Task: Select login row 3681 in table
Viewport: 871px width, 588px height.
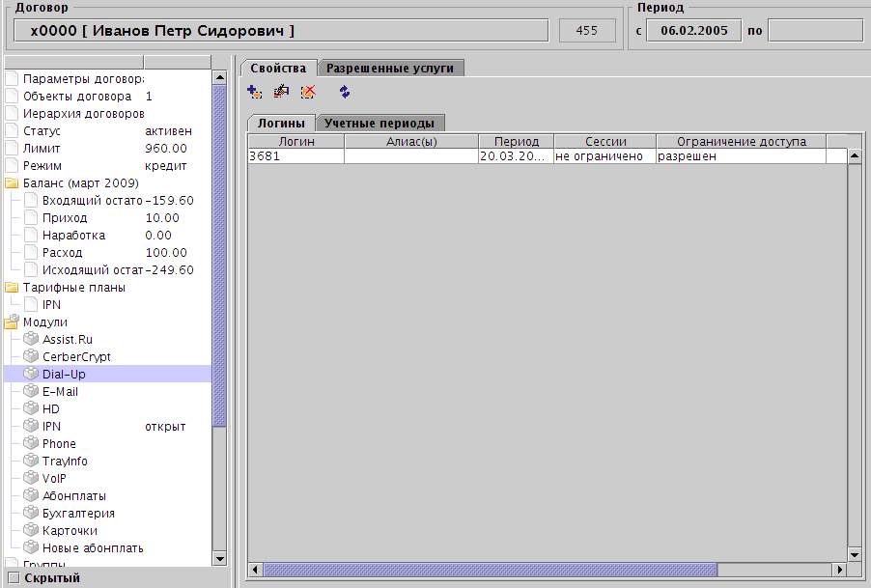Action: click(295, 156)
